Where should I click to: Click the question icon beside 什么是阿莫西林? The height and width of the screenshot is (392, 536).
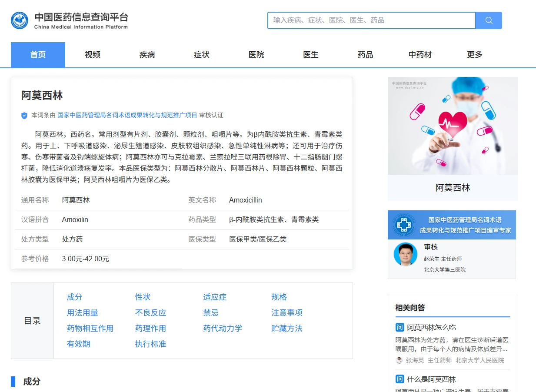click(400, 379)
